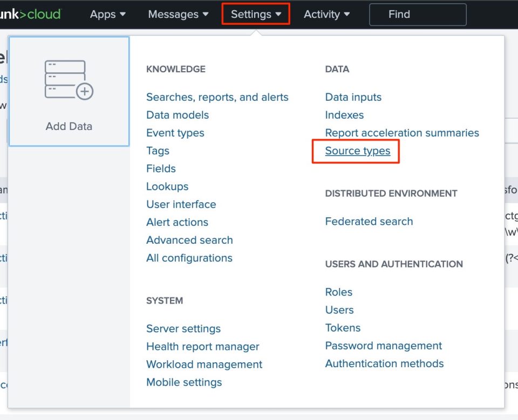Image resolution: width=518 pixels, height=420 pixels.
Task: Click the Find search field
Action: coord(418,14)
